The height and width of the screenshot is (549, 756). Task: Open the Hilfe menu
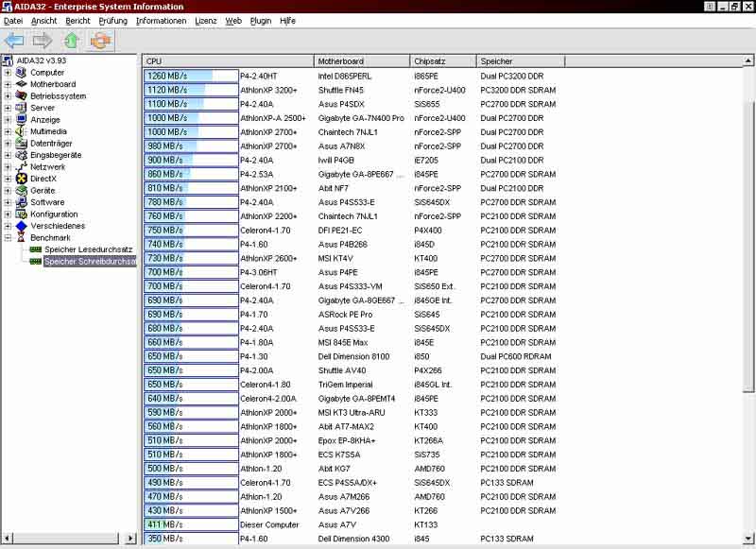coord(287,21)
